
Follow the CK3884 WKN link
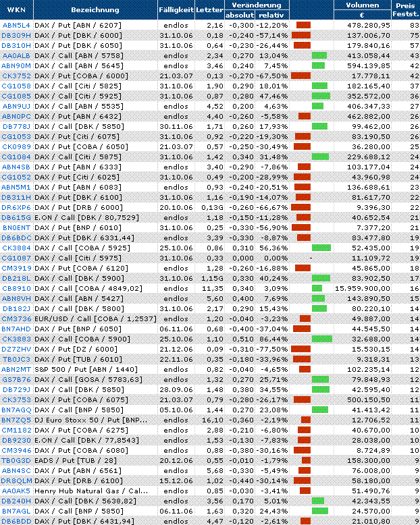(16, 248)
